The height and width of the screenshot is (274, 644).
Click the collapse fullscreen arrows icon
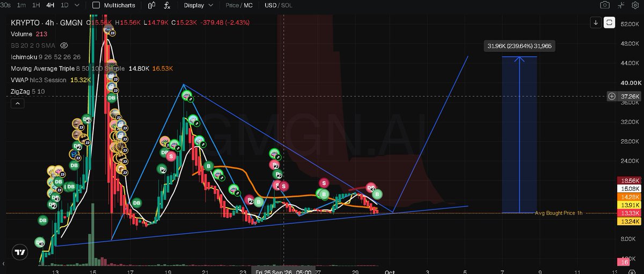coord(621,5)
